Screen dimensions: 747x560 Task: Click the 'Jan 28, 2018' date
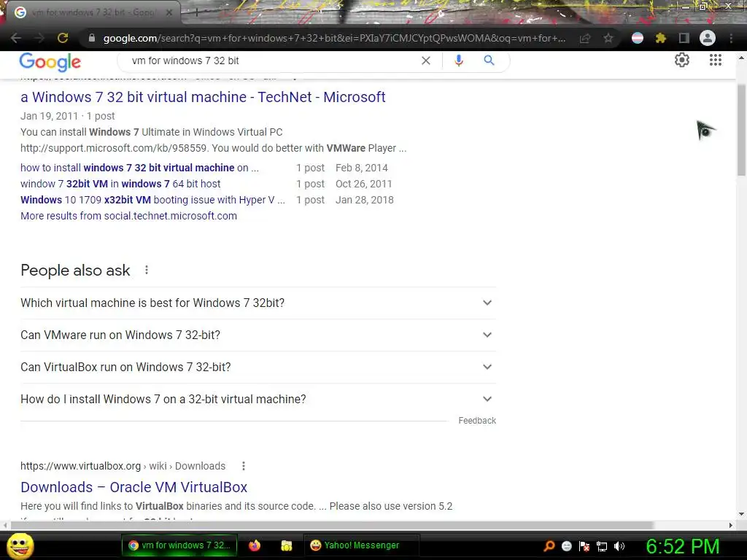tap(365, 200)
